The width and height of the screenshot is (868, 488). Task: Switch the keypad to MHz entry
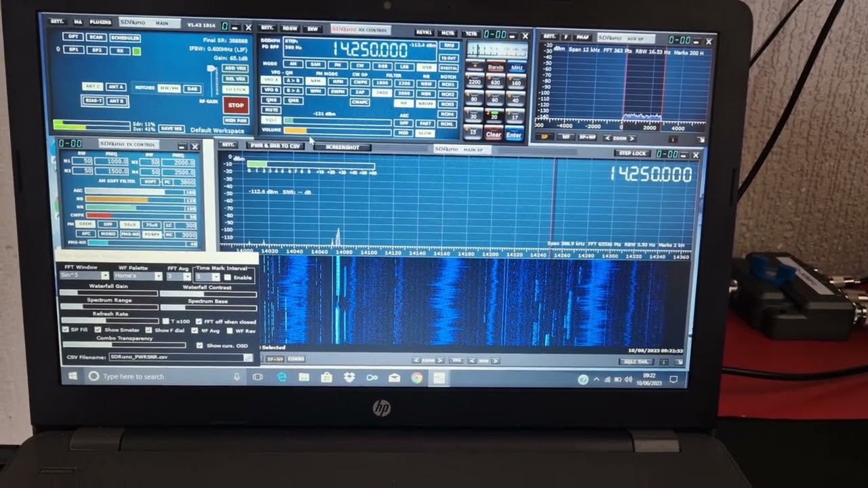(x=517, y=68)
